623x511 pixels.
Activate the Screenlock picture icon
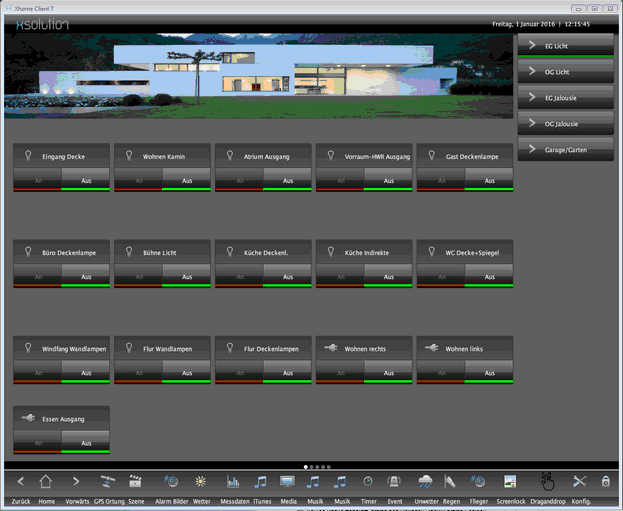click(x=510, y=482)
